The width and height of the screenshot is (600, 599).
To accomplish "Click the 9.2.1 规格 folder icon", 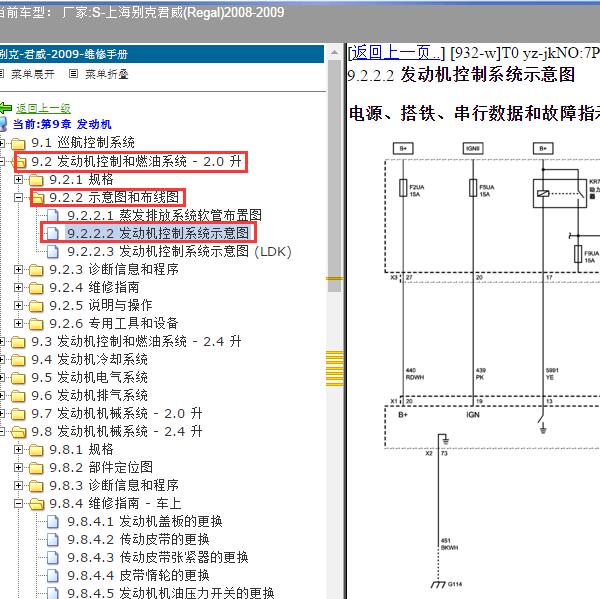I will 36,180.
